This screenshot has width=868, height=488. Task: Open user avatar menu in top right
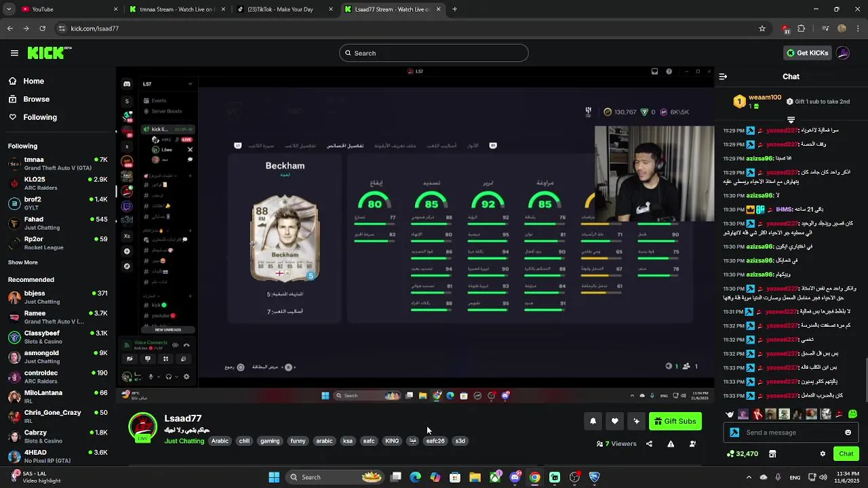(x=843, y=53)
